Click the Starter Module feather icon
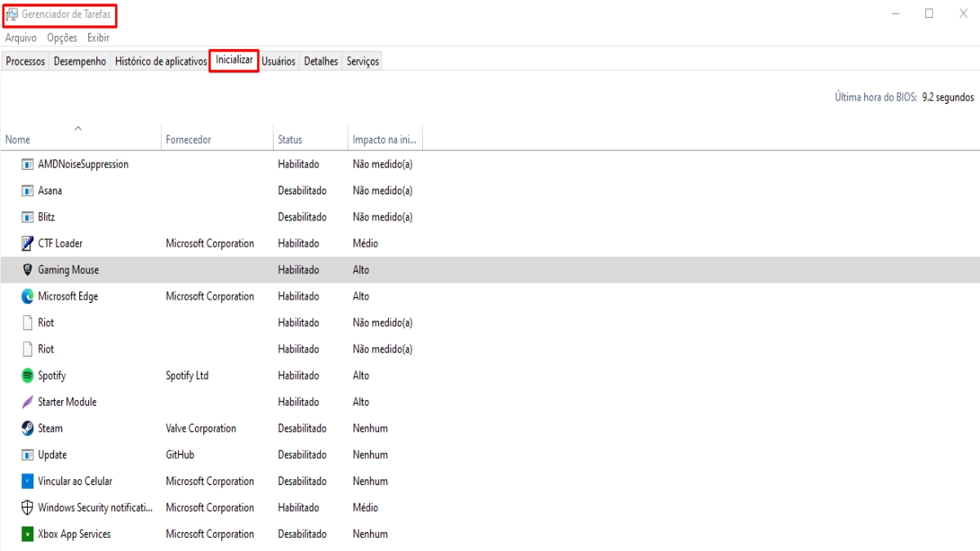 click(27, 402)
